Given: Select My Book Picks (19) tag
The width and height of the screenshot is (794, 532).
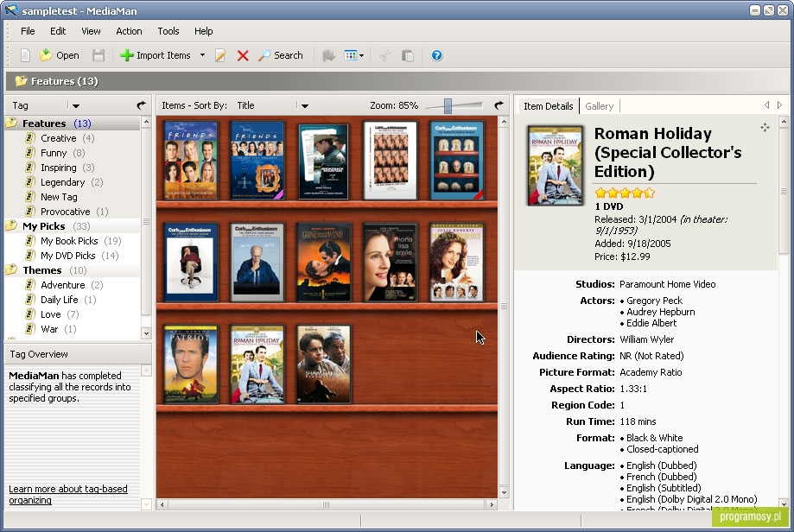Looking at the screenshot, I should [x=80, y=241].
